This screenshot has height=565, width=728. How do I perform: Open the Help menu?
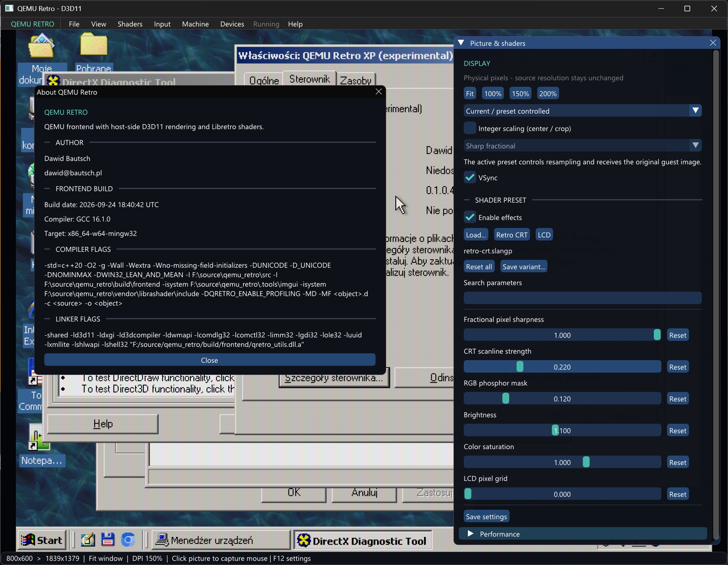pos(295,24)
